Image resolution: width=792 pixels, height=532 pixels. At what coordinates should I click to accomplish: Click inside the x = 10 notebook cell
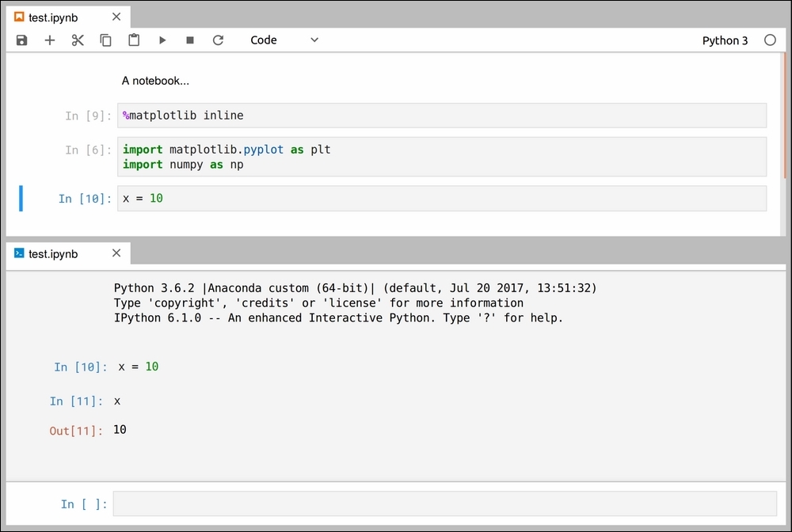[x=442, y=199]
